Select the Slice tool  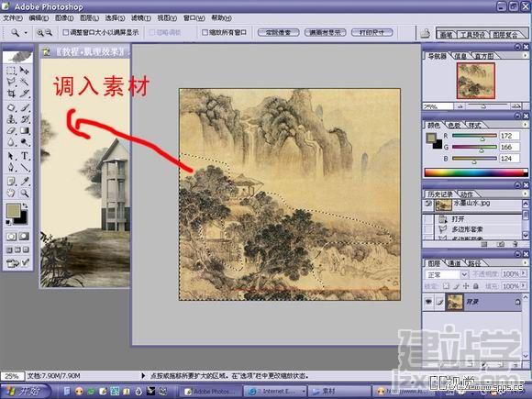point(24,93)
